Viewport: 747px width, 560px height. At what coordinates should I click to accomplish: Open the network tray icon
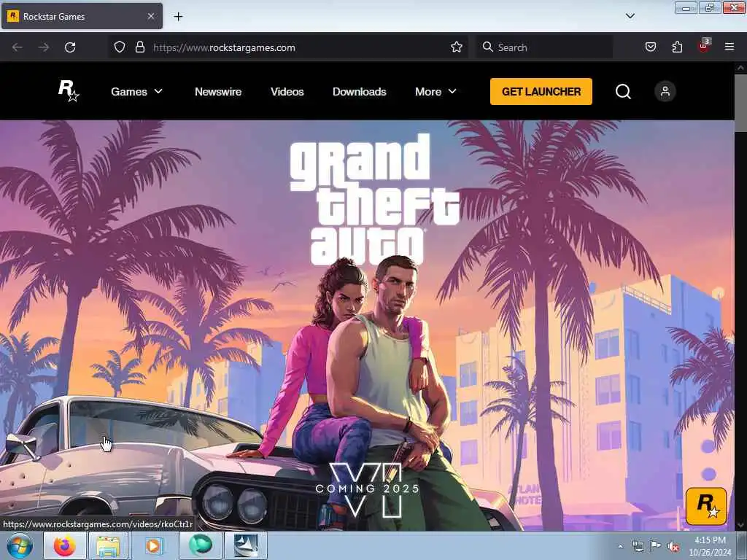pos(638,546)
